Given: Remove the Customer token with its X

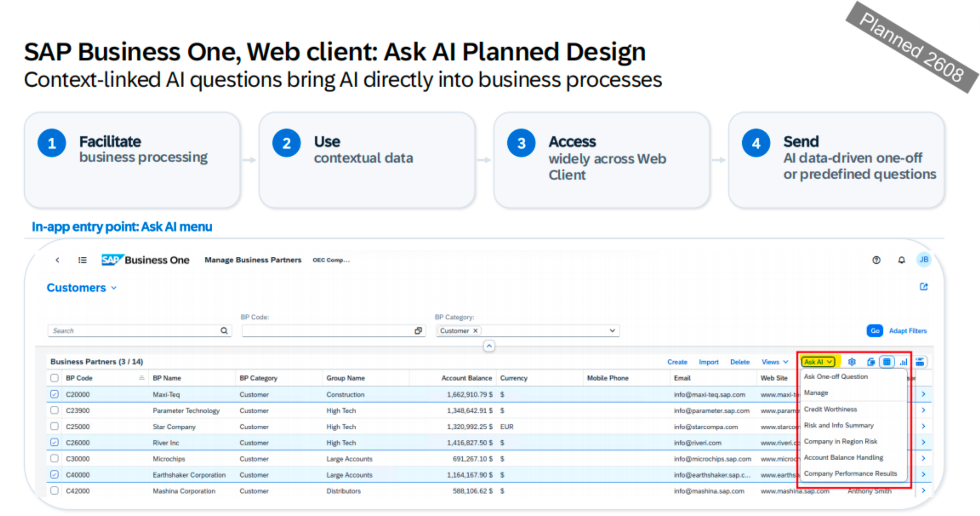Looking at the screenshot, I should [476, 330].
